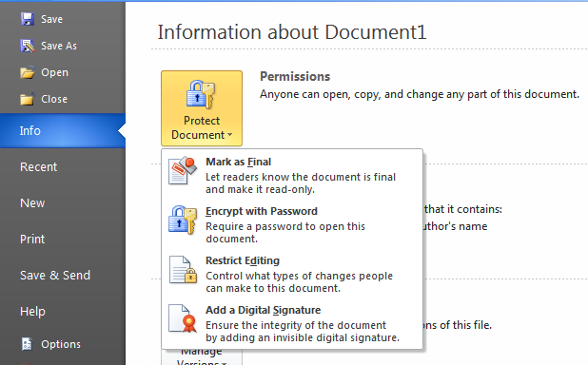
Task: Select Add a Digital Signature entry
Action: [x=292, y=323]
